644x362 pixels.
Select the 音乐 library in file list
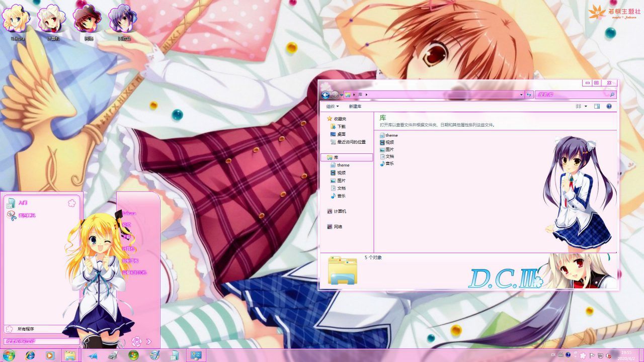pos(387,163)
